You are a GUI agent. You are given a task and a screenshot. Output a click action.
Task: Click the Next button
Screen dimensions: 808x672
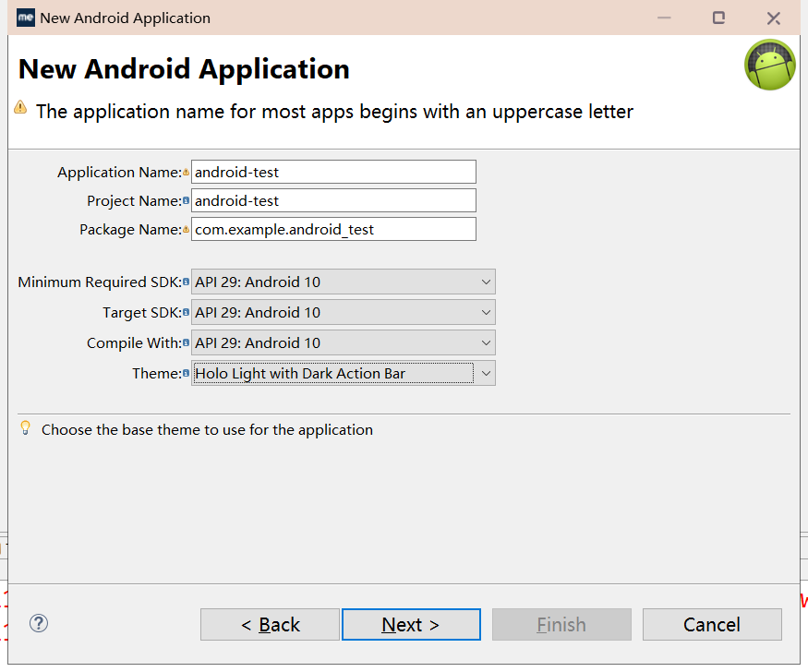(411, 624)
